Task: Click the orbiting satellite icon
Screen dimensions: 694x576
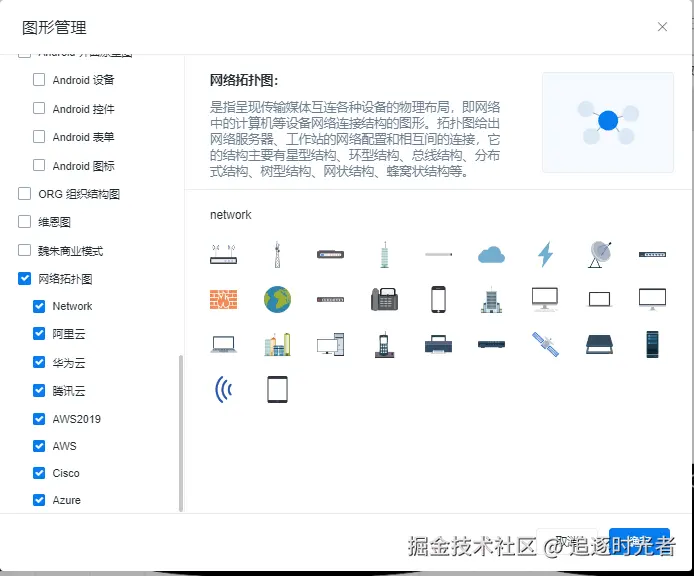Action: pos(545,344)
